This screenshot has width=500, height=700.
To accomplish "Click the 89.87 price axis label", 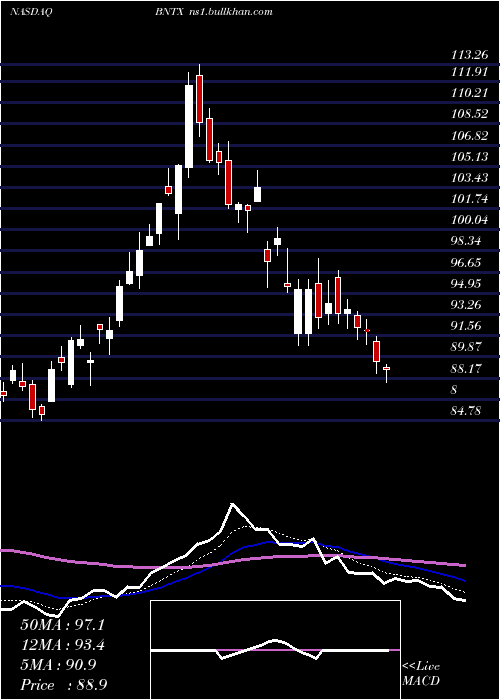I will pyautogui.click(x=466, y=348).
